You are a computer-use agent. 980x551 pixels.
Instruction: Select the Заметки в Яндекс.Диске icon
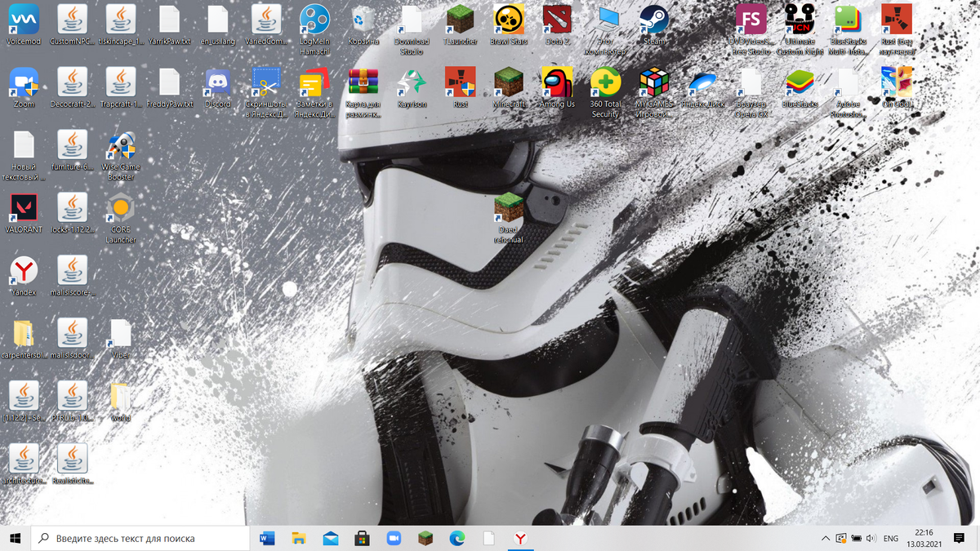pyautogui.click(x=314, y=92)
